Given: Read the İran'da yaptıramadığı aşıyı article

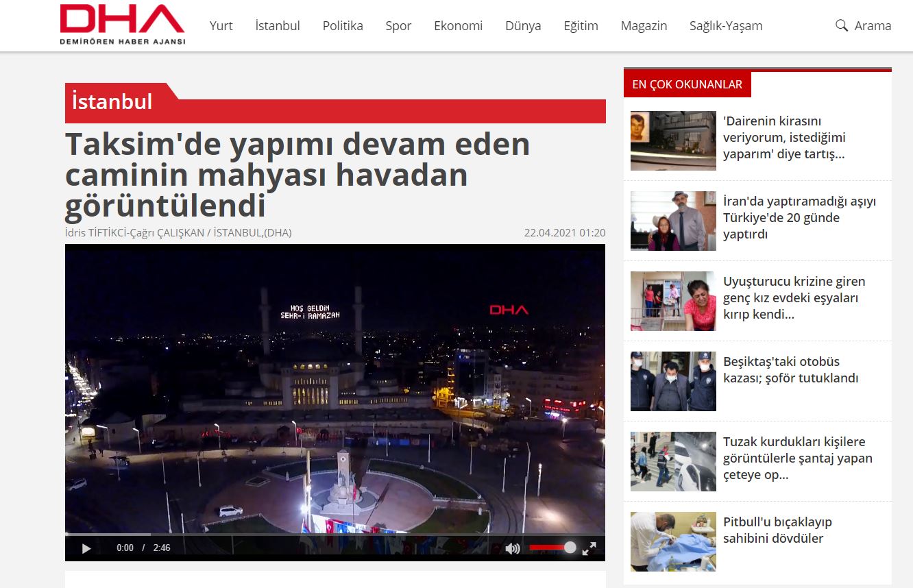Looking at the screenshot, I should [x=799, y=218].
